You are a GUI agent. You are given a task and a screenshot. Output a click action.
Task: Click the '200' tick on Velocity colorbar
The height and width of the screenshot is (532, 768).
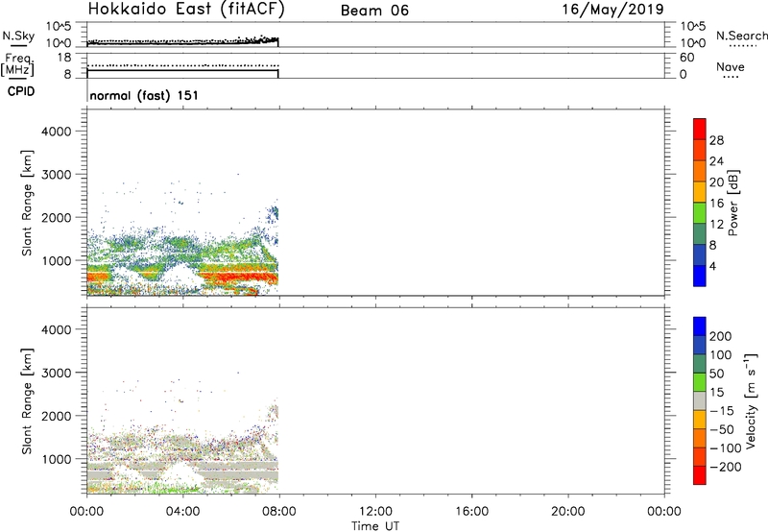[721, 336]
